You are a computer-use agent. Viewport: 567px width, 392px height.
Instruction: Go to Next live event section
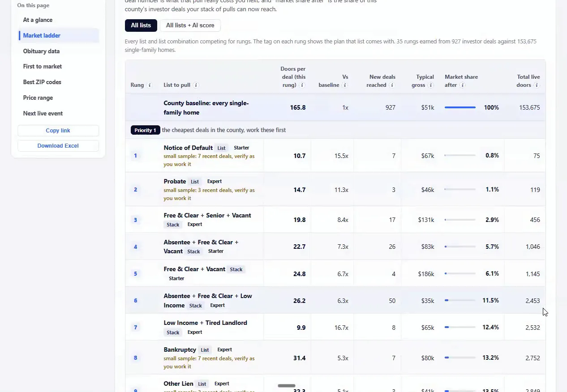point(43,113)
